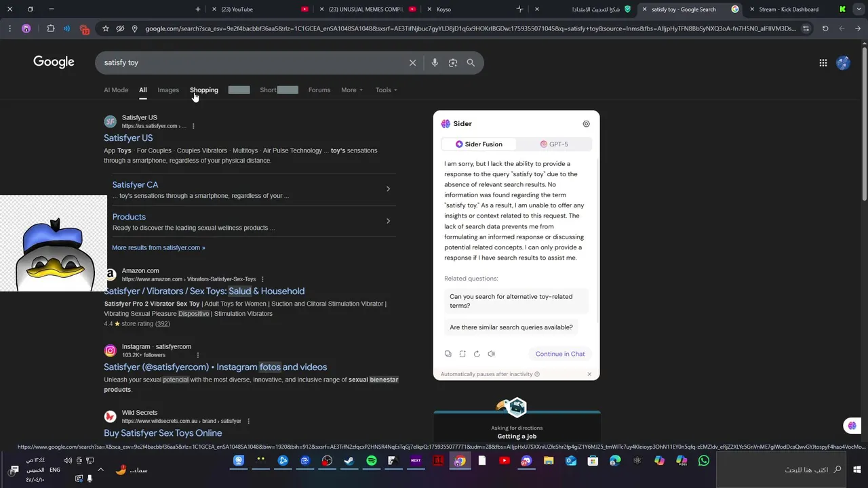This screenshot has width=868, height=488.
Task: Open the Windows Start menu
Action: [x=857, y=469]
